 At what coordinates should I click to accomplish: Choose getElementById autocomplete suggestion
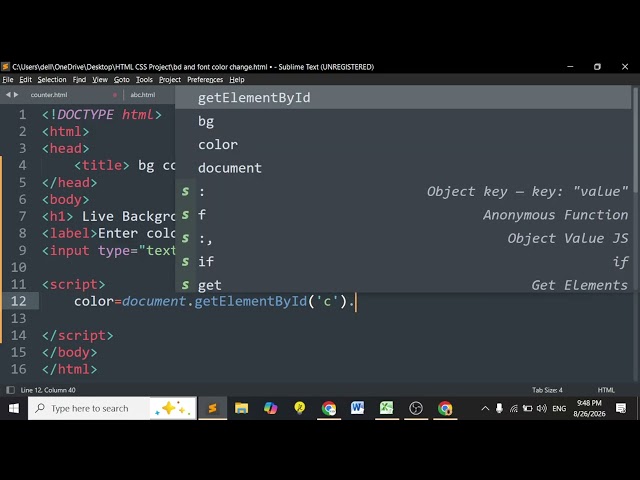pyautogui.click(x=403, y=98)
